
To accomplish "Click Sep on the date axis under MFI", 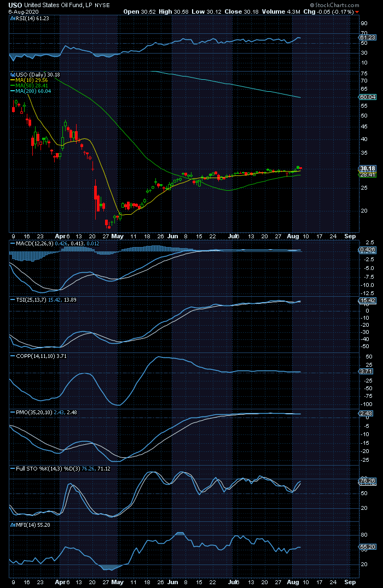I will [350, 583].
